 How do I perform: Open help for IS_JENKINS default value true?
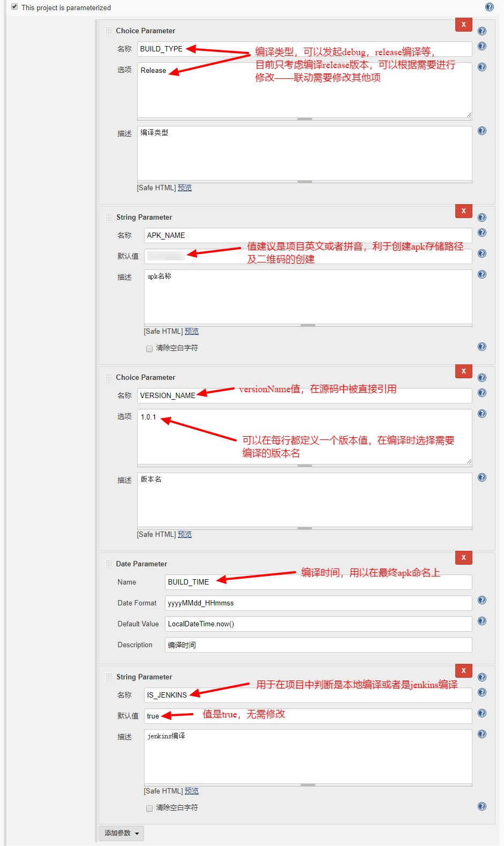[x=482, y=713]
